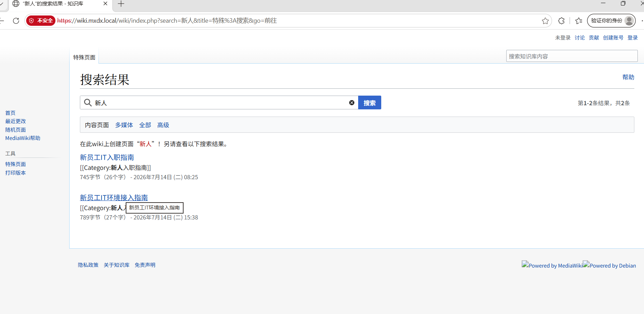Switch to the 全部 search profile
The image size is (644, 314).
145,125
